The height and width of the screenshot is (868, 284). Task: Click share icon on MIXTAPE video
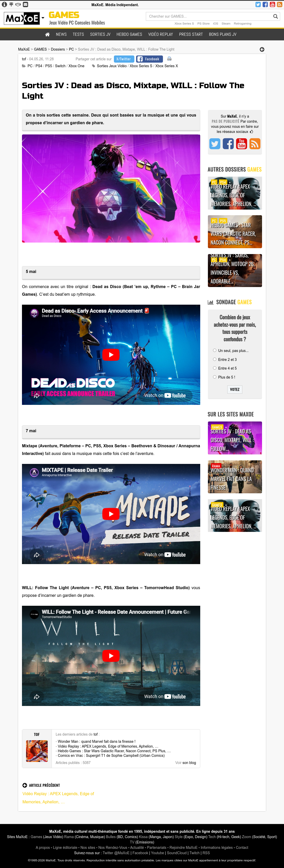pos(37,555)
